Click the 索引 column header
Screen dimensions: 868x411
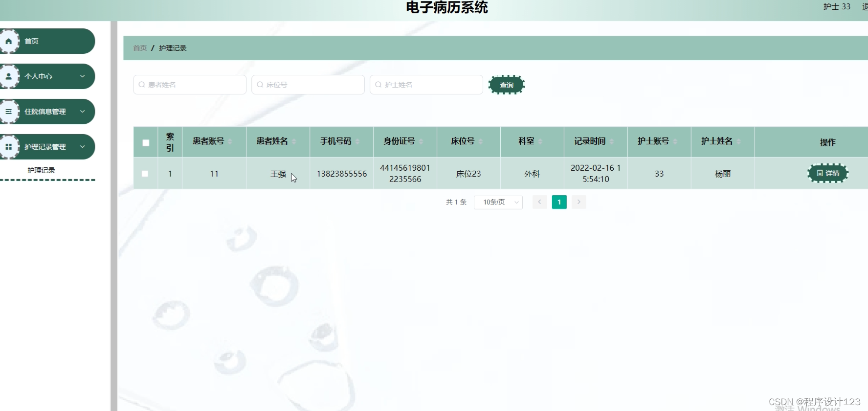[170, 142]
